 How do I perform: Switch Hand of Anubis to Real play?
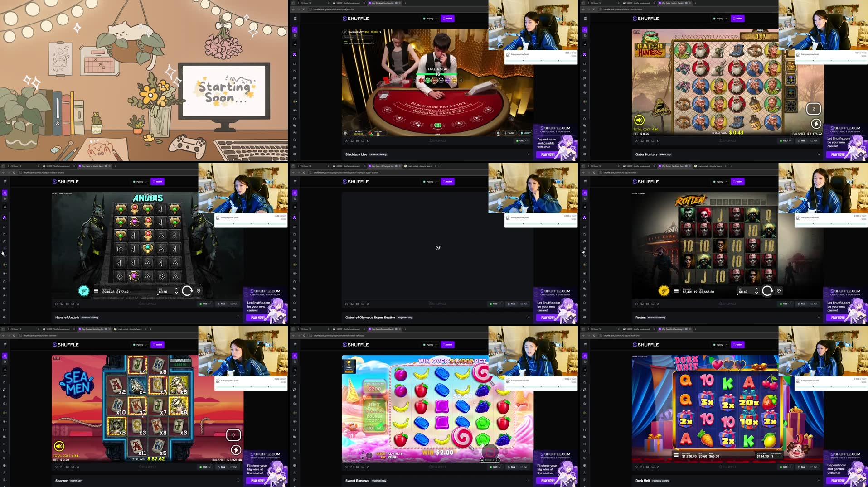tap(222, 304)
